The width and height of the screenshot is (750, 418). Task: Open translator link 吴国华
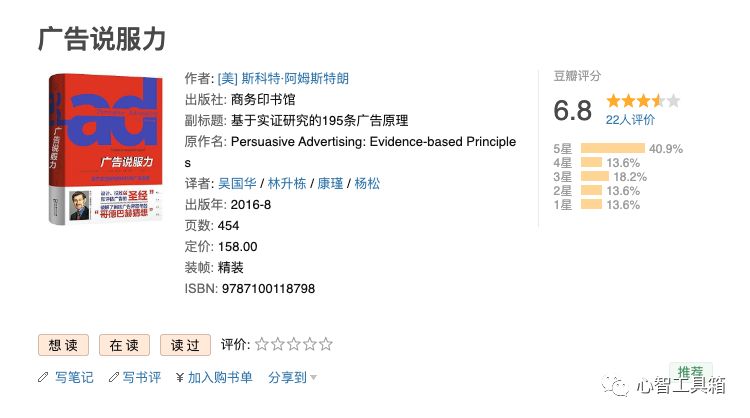[238, 183]
